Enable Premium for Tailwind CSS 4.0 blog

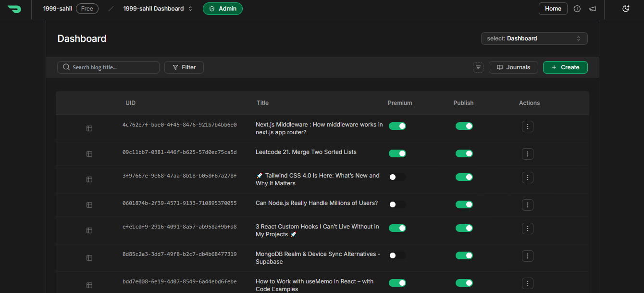[397, 177]
